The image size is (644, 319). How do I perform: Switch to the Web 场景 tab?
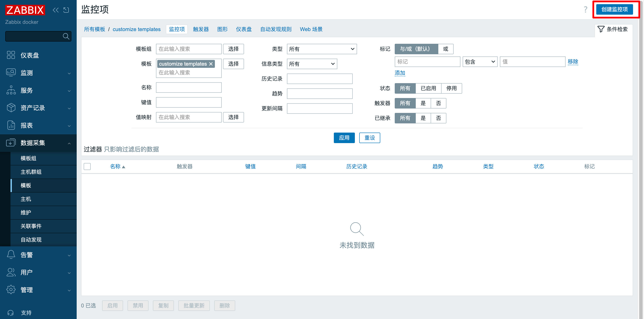pyautogui.click(x=311, y=29)
